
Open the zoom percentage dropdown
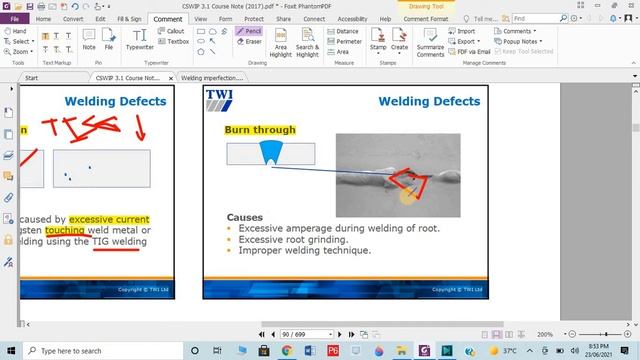pyautogui.click(x=565, y=334)
